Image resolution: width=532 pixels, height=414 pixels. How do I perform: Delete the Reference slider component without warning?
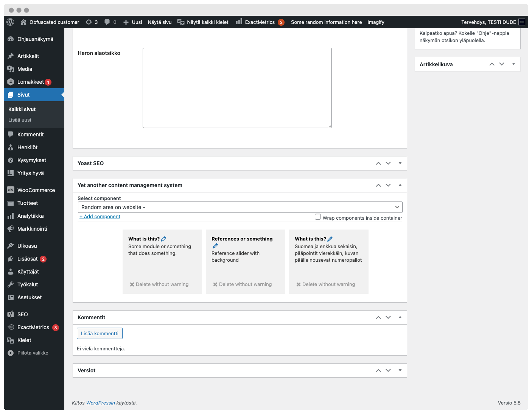tap(242, 284)
